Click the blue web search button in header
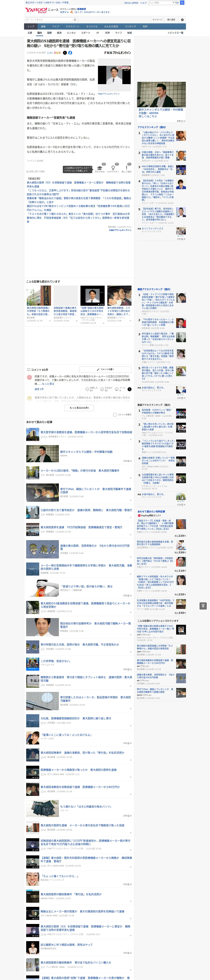Screen dimensions: 210x980 pyautogui.click(x=182, y=3)
